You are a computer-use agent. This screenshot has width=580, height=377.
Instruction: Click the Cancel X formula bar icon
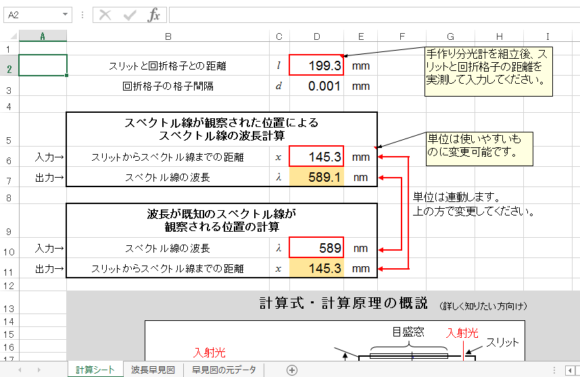pos(105,15)
